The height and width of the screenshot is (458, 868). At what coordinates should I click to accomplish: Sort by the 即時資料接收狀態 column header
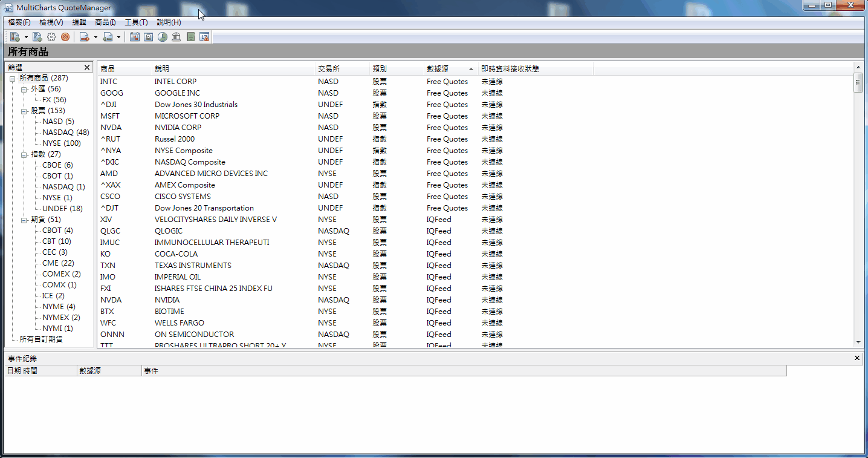click(536, 69)
